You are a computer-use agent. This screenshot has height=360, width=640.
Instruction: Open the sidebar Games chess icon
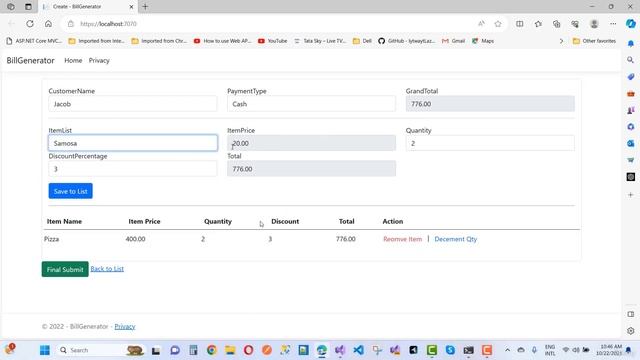[x=631, y=110]
